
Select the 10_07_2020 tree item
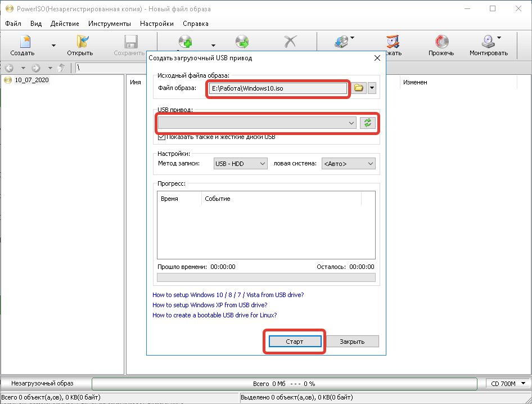click(x=32, y=80)
